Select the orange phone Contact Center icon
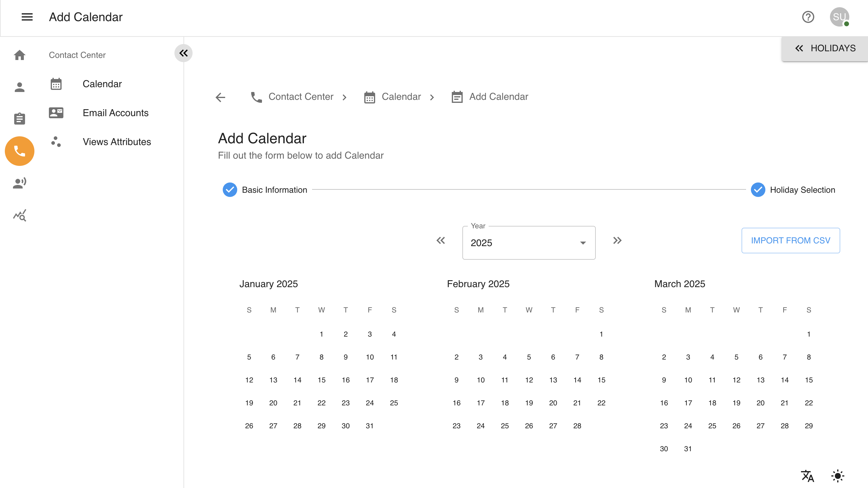Screen dimensions: 868x488 (x=20, y=151)
